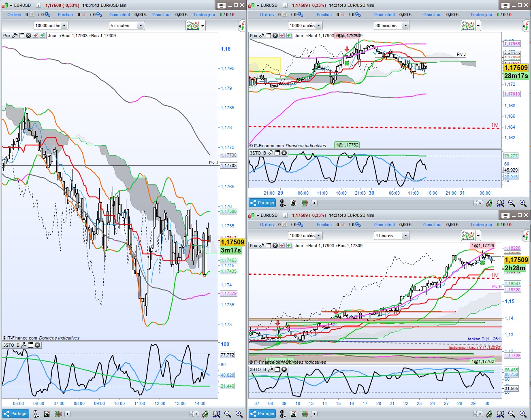Viewport: 531px width, 420px height.
Task: Click the green up-arrow buy icon in 30-minute Prix bar
Action: (289, 36)
